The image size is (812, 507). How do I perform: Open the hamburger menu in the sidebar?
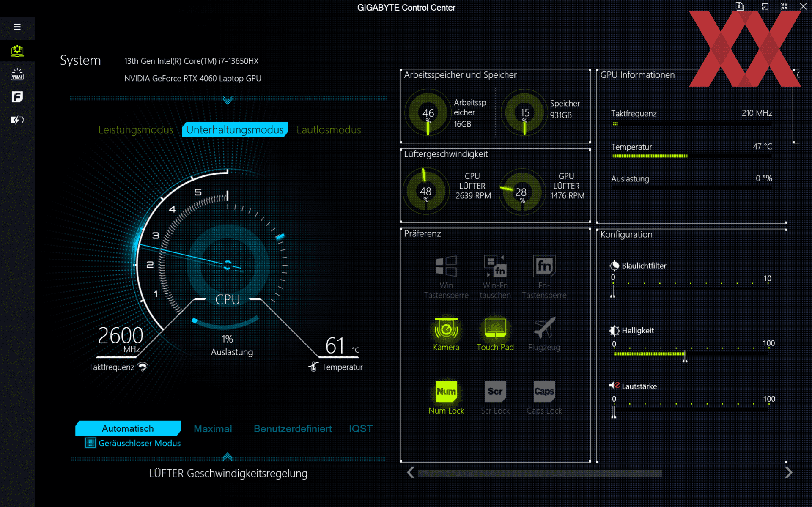[17, 27]
